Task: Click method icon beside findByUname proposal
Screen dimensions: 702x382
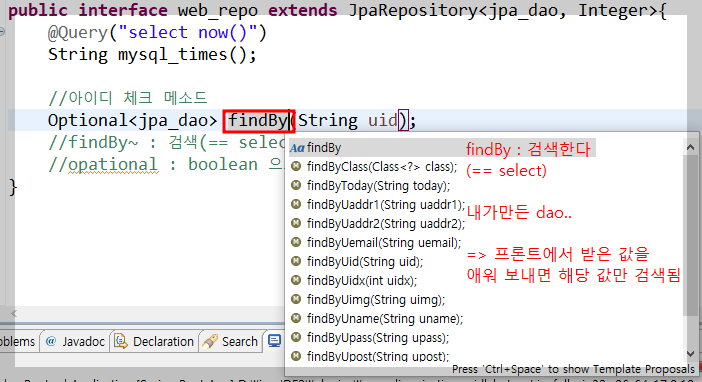Action: 296,318
